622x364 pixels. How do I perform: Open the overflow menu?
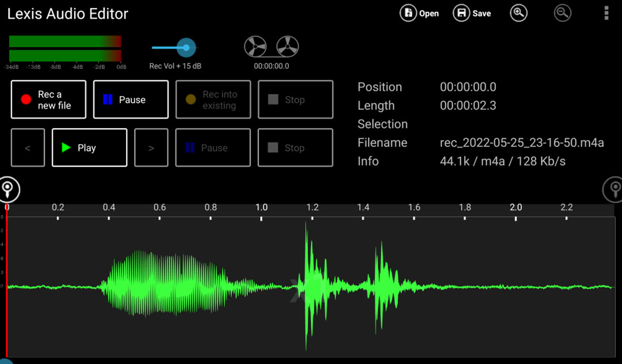tap(606, 13)
